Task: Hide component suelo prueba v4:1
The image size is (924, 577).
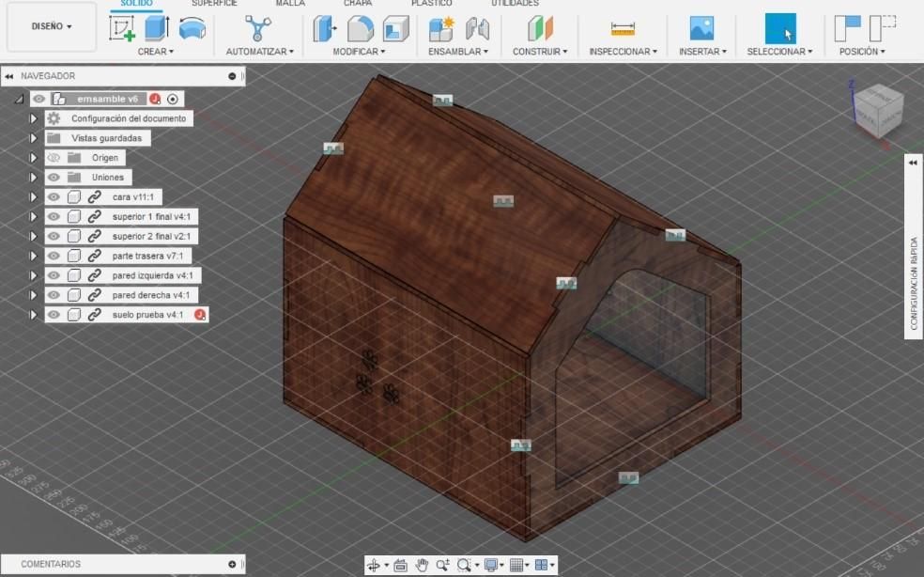Action: tap(54, 315)
